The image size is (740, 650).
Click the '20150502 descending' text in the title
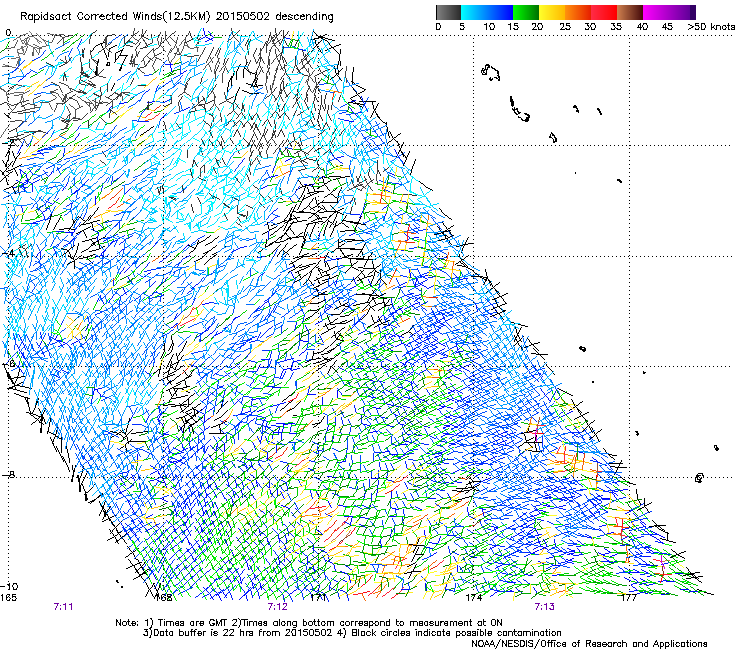click(x=275, y=17)
